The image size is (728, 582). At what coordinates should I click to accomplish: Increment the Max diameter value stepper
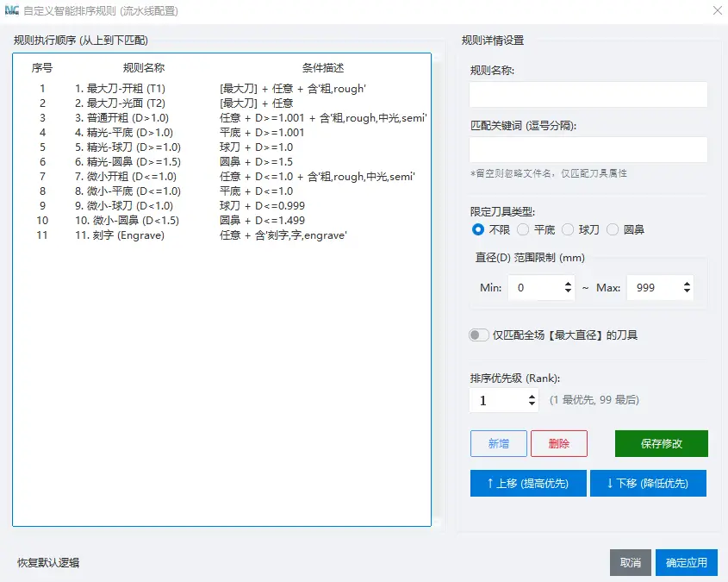(x=685, y=284)
